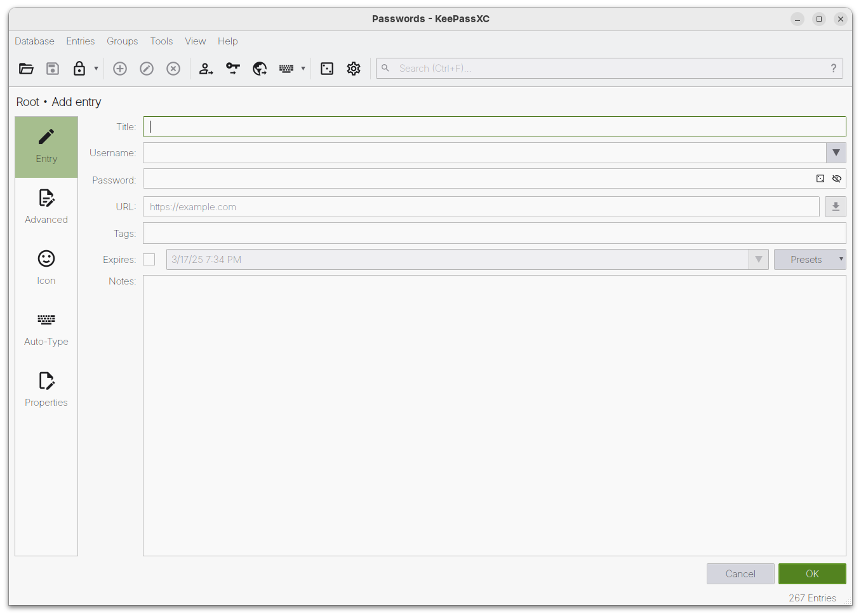Switch to the Advanced section
Image resolution: width=861 pixels, height=616 pixels.
click(x=46, y=208)
